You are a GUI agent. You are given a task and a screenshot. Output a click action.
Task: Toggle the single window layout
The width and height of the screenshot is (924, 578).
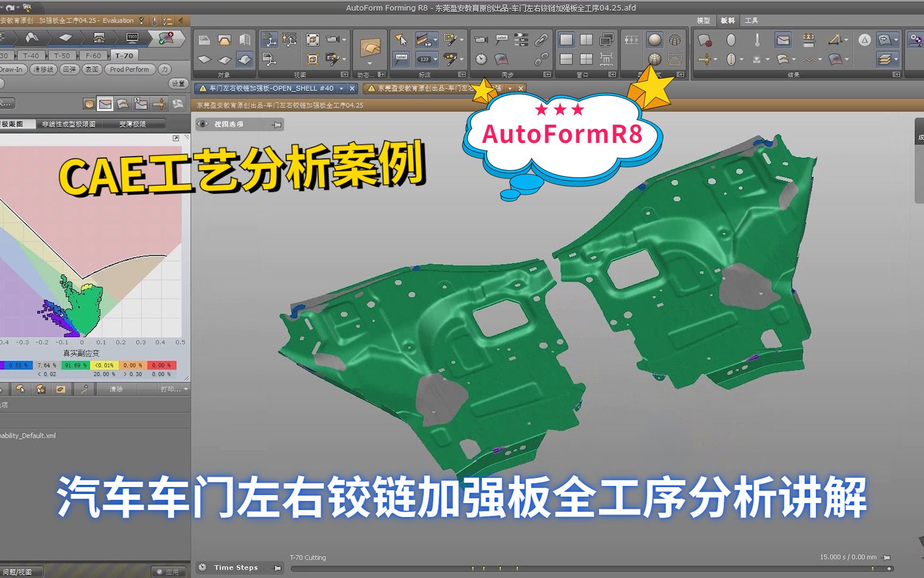point(566,40)
